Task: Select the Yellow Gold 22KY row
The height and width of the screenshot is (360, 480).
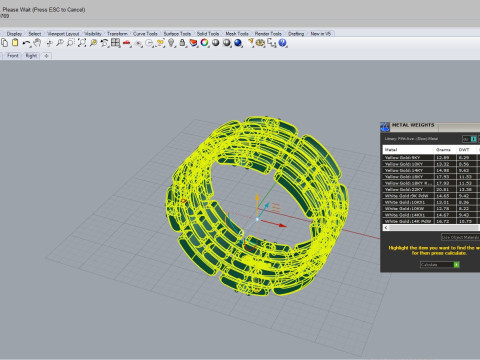Action: point(431,189)
